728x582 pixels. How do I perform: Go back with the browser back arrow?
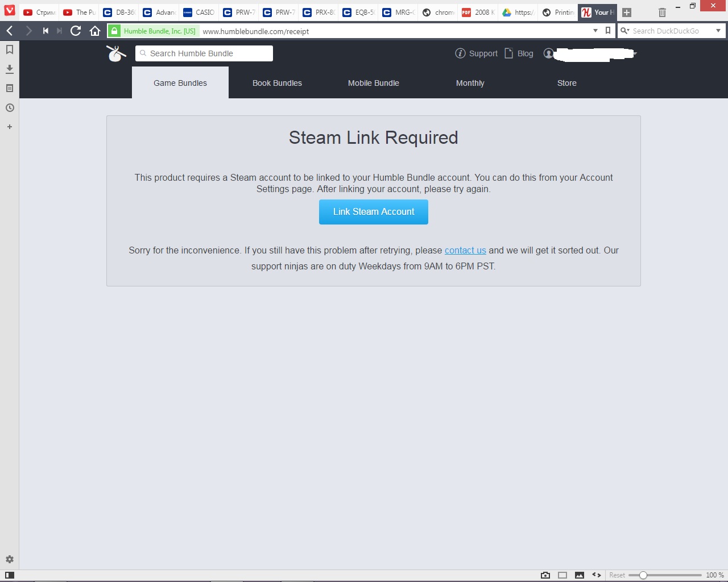[10, 31]
